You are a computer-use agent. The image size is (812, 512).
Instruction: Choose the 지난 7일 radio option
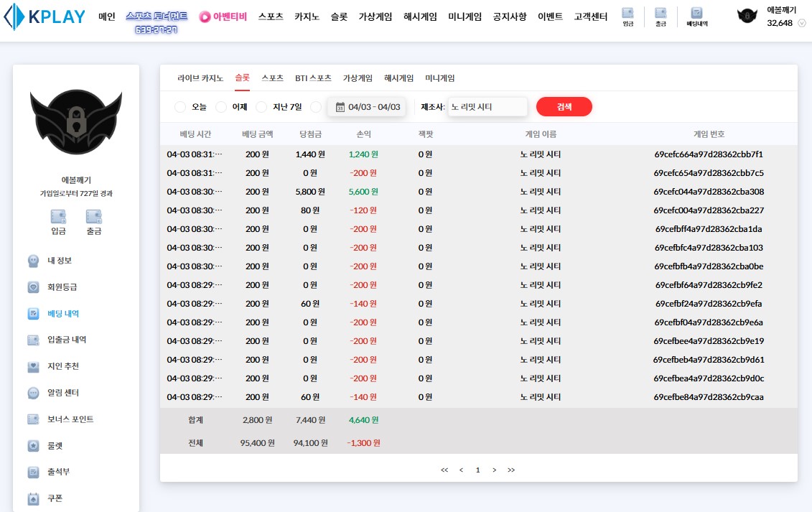[x=262, y=107]
